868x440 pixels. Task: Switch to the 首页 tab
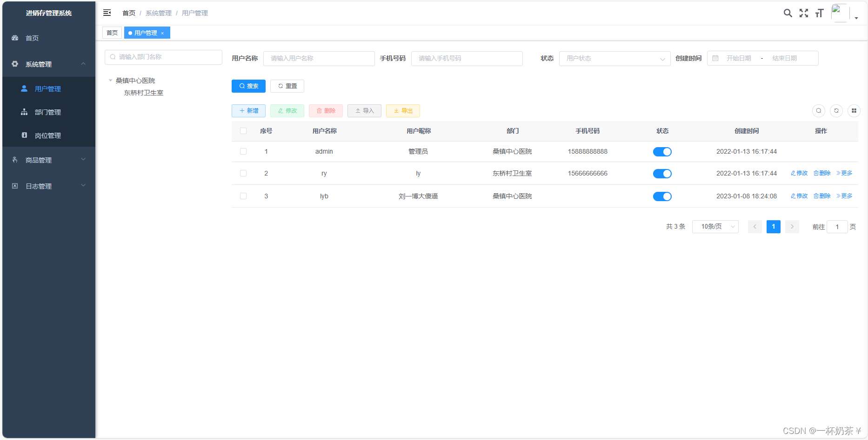(112, 33)
